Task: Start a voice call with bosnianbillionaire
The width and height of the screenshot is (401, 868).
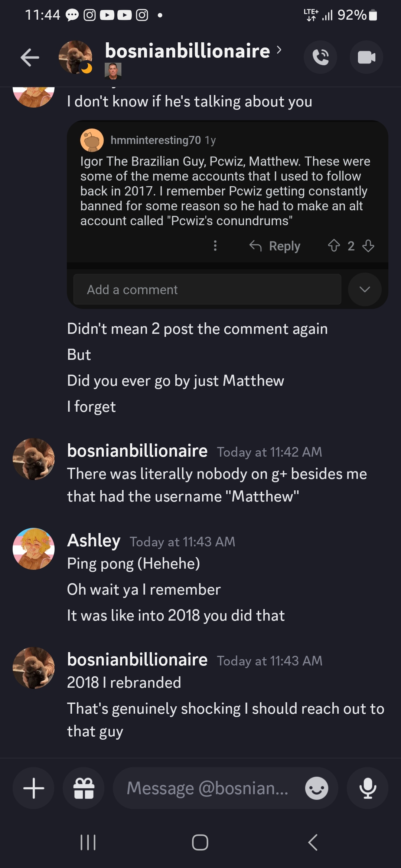Action: click(320, 57)
